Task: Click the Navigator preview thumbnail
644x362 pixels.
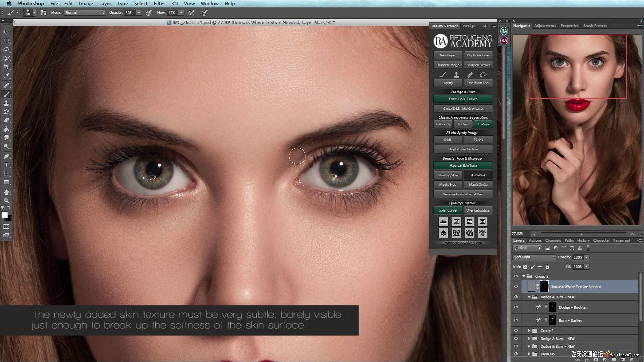Action: (577, 129)
